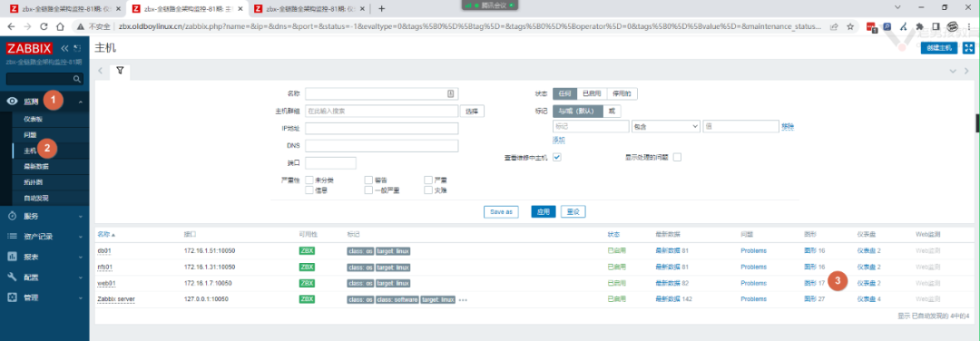
Task: Click the ZABBIX logo
Action: pyautogui.click(x=30, y=48)
